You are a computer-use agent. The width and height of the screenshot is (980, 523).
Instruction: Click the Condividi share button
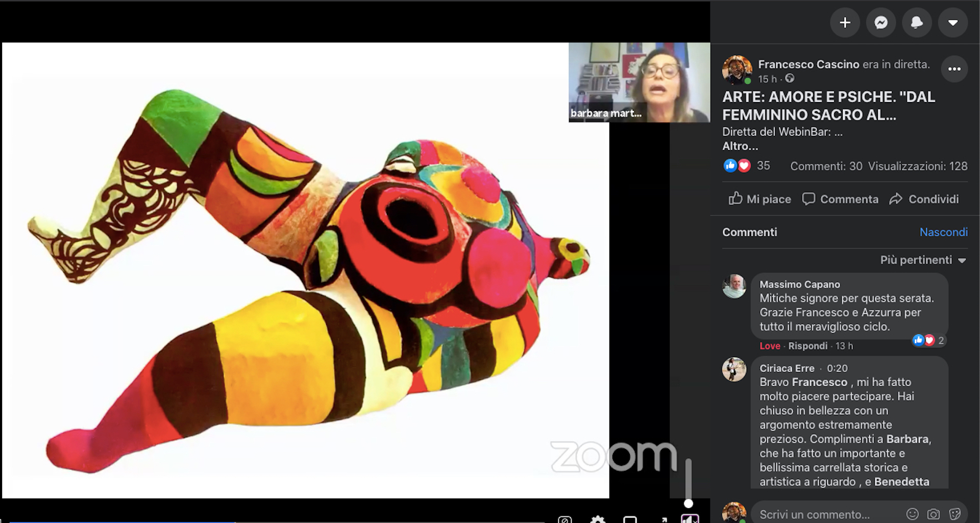(924, 199)
